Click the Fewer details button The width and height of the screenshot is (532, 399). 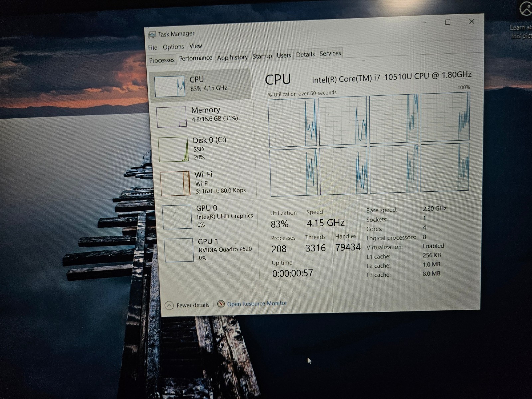pyautogui.click(x=187, y=305)
